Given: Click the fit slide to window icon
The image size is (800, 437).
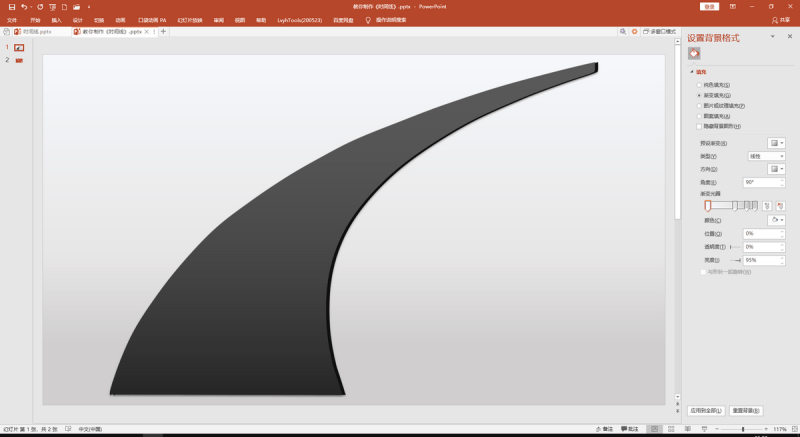Looking at the screenshot, I should point(793,429).
